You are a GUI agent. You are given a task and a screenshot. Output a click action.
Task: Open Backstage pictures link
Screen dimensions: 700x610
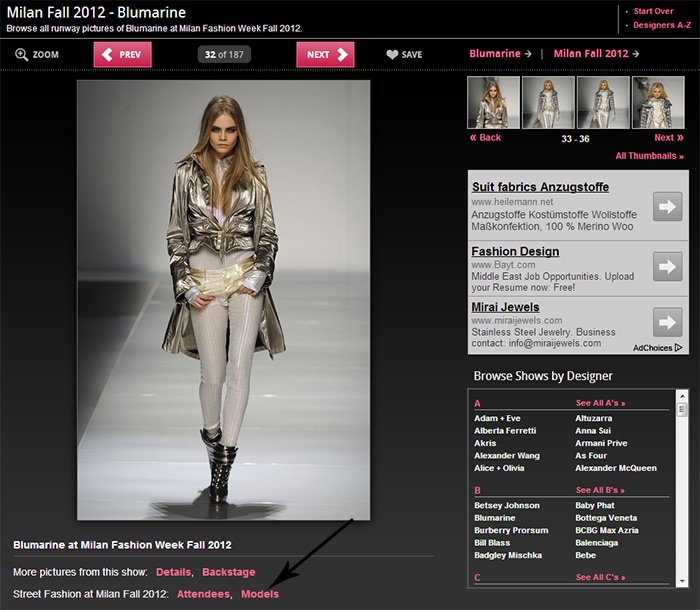[228, 572]
